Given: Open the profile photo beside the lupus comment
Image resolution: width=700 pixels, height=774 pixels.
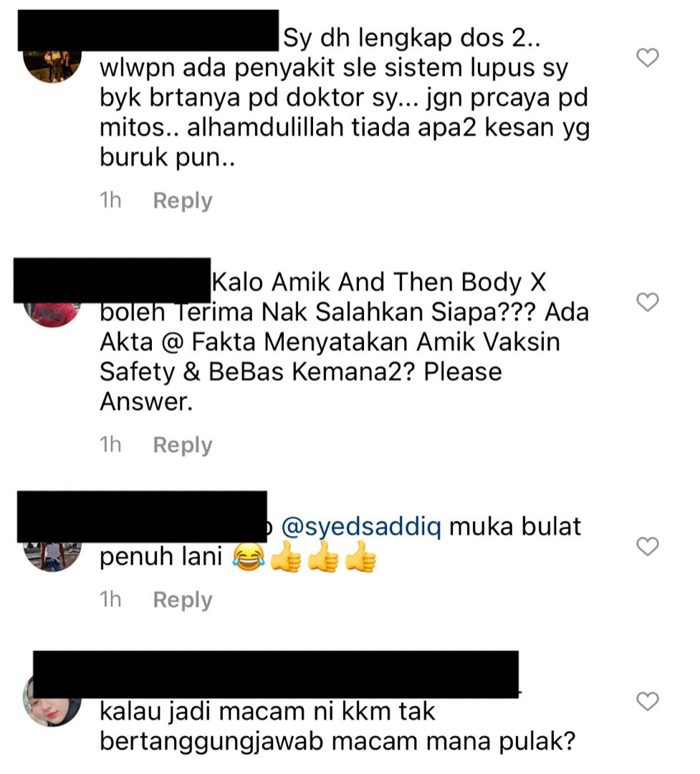Looking at the screenshot, I should click(52, 66).
